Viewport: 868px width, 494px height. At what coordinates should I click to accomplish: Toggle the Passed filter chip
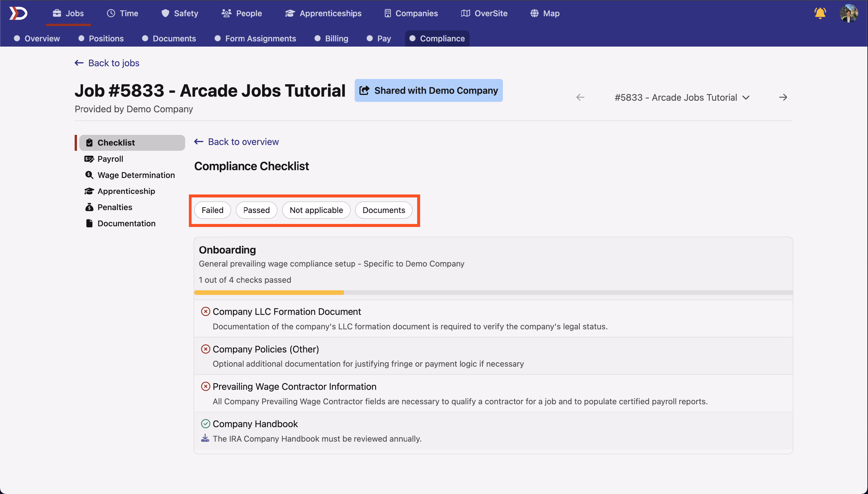coord(256,210)
